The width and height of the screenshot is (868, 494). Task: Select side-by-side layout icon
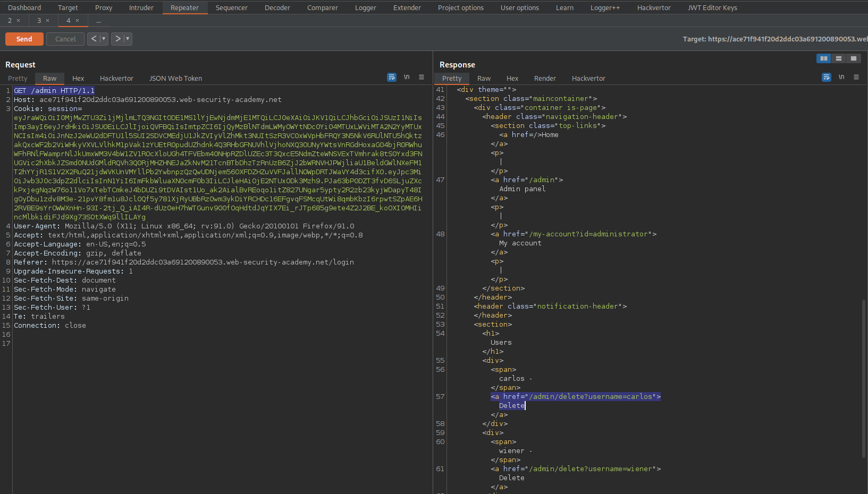coord(824,58)
